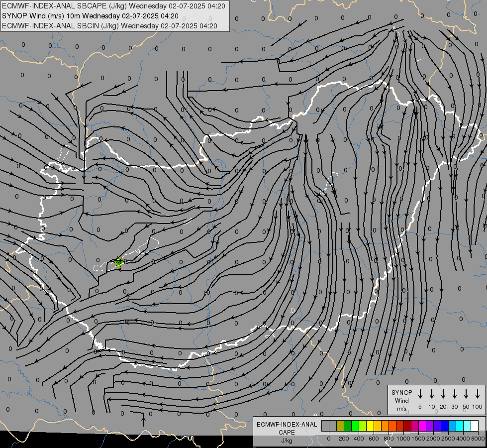This screenshot has height=448, width=487.
Task: Click the 200 label under CAPE color bar
Action: (344, 439)
